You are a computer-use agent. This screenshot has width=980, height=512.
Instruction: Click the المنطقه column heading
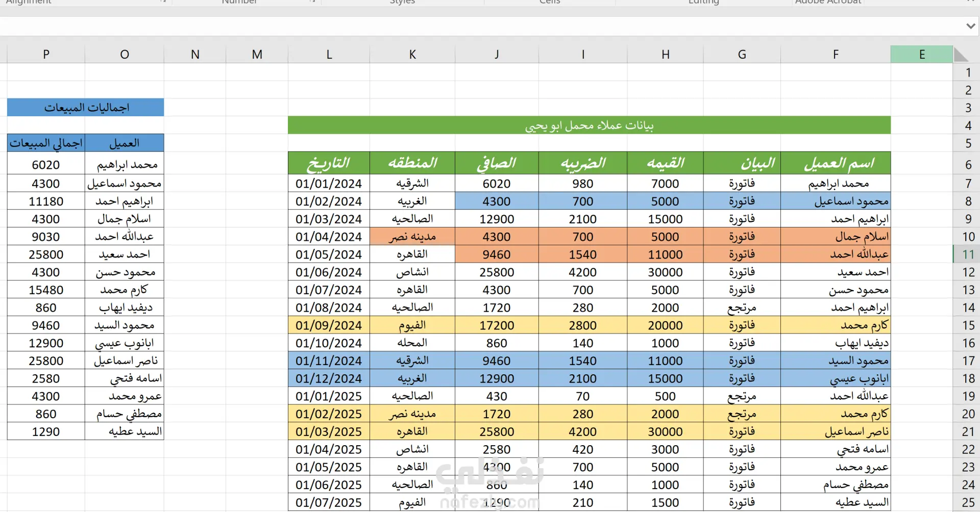click(x=412, y=163)
